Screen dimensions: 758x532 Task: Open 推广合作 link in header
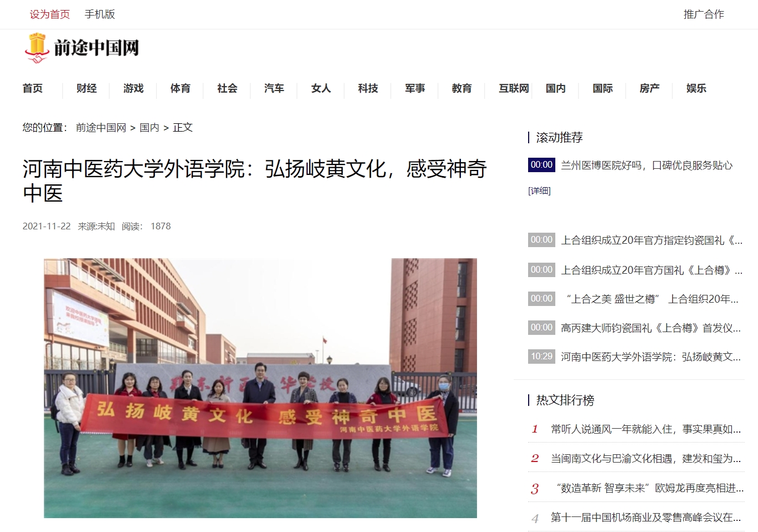[x=704, y=14]
